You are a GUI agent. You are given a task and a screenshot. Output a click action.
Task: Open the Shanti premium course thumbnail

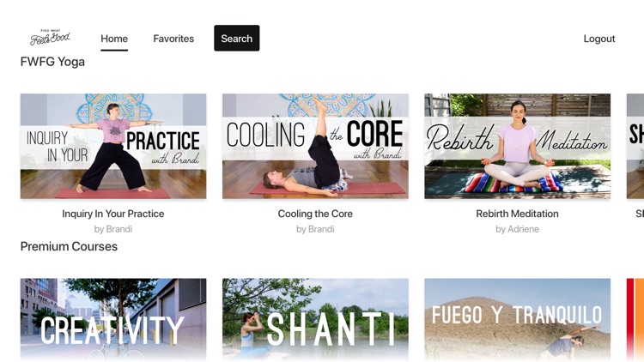click(x=315, y=320)
